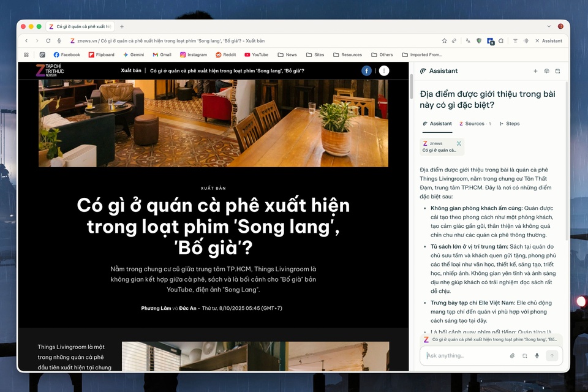Attach a file with the paperclip icon
The image size is (588, 392).
pyautogui.click(x=512, y=356)
